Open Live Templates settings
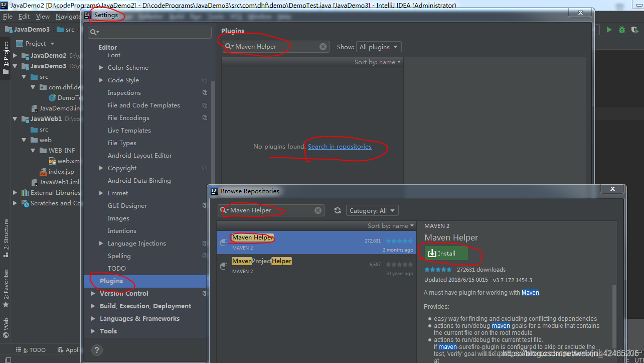644x363 pixels. click(x=129, y=131)
